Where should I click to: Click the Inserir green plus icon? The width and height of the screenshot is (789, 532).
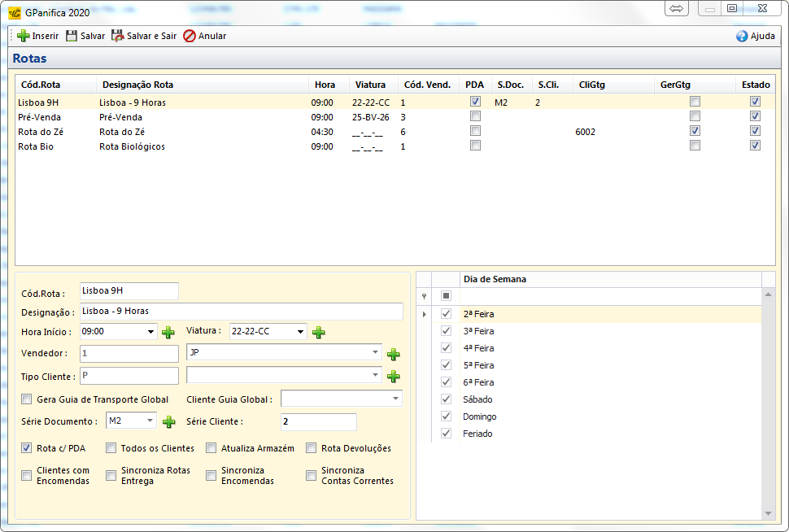(23, 36)
